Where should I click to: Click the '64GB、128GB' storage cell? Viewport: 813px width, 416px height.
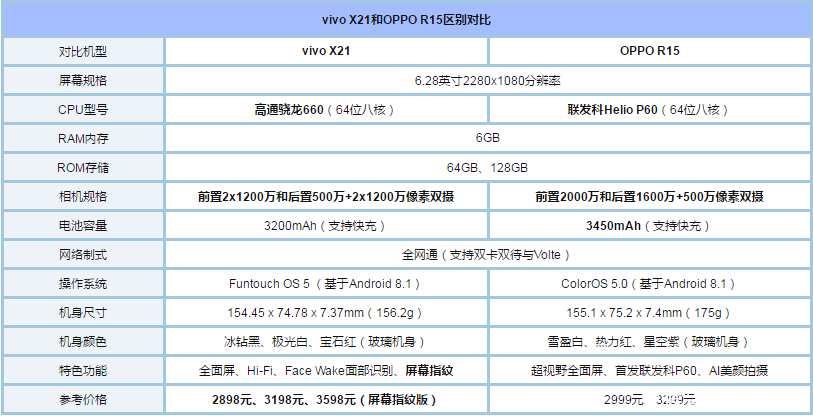pyautogui.click(x=488, y=168)
